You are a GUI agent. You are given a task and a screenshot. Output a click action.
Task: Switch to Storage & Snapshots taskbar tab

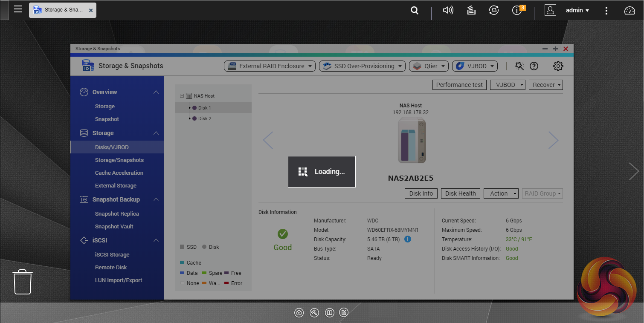coord(63,9)
